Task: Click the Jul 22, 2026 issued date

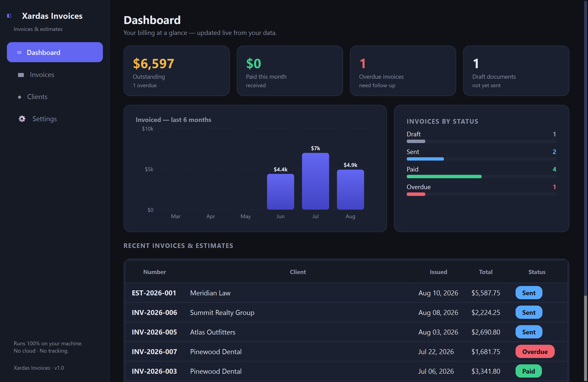Action: pos(436,352)
